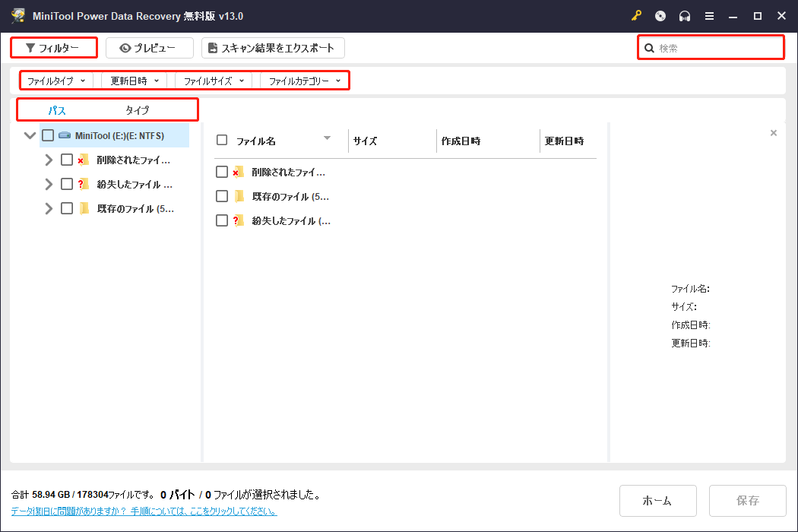The height and width of the screenshot is (532, 798).
Task: Open the 更新日時 filter dropdown
Action: (135, 81)
